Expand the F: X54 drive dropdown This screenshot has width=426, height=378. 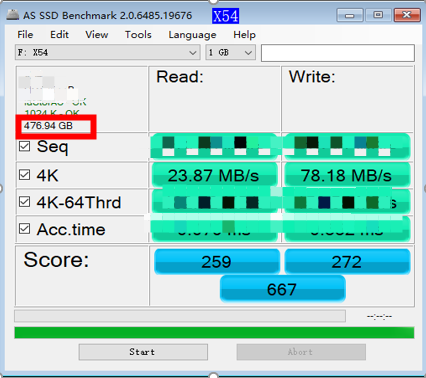[107, 53]
